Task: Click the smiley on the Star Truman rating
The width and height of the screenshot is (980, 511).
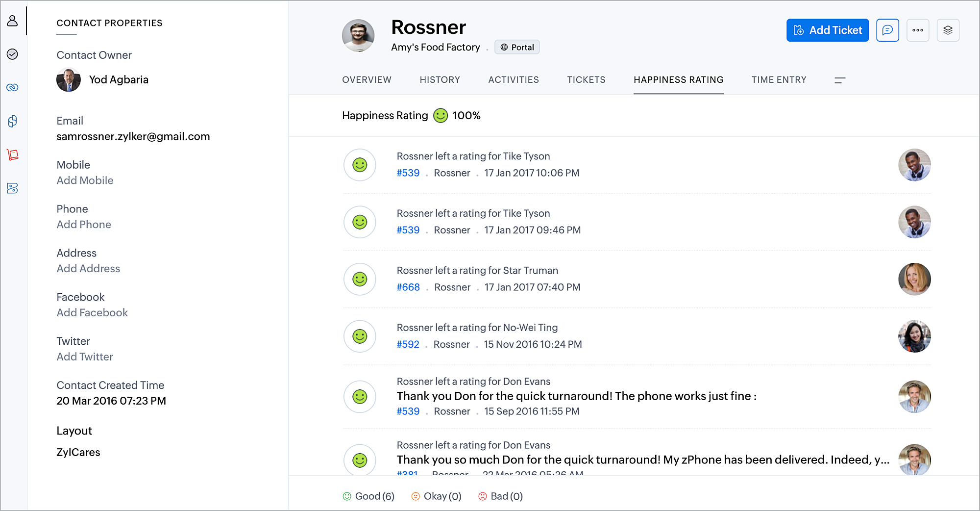Action: click(x=360, y=279)
